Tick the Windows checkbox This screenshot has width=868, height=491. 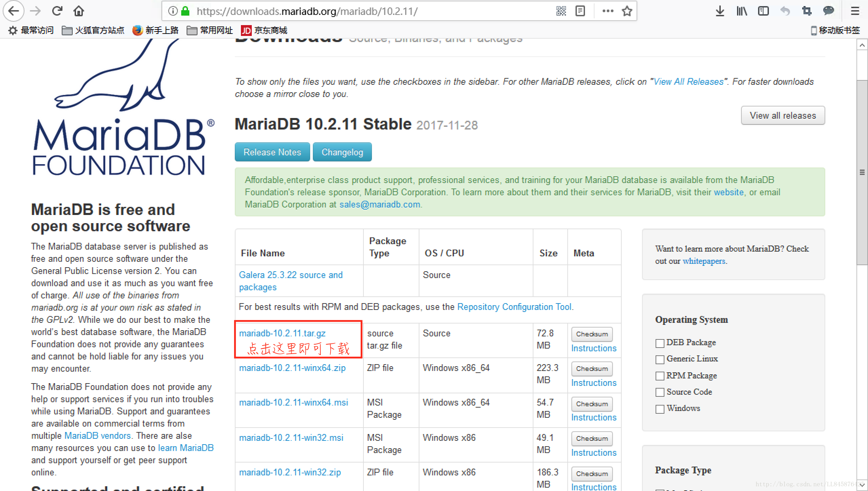pyautogui.click(x=660, y=409)
